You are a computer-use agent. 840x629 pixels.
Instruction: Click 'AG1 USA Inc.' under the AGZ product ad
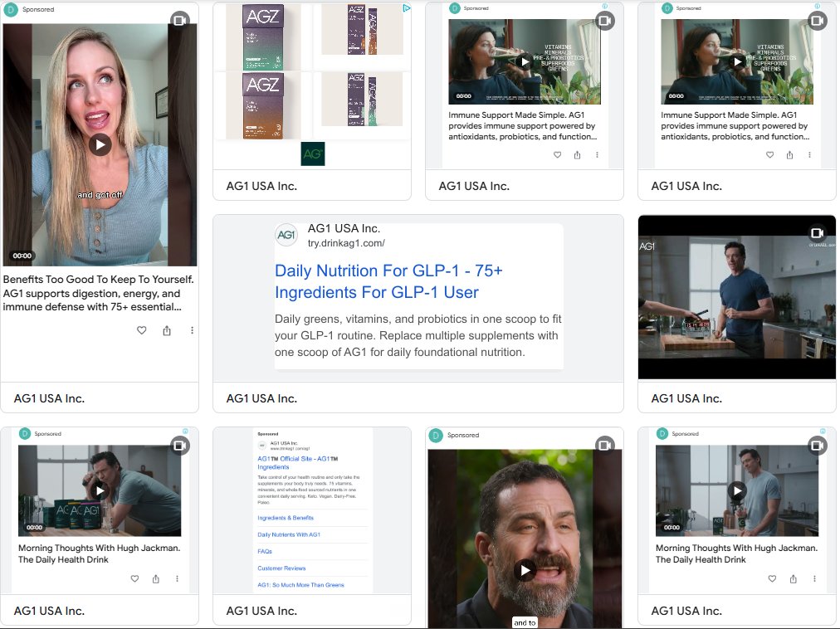tap(261, 186)
